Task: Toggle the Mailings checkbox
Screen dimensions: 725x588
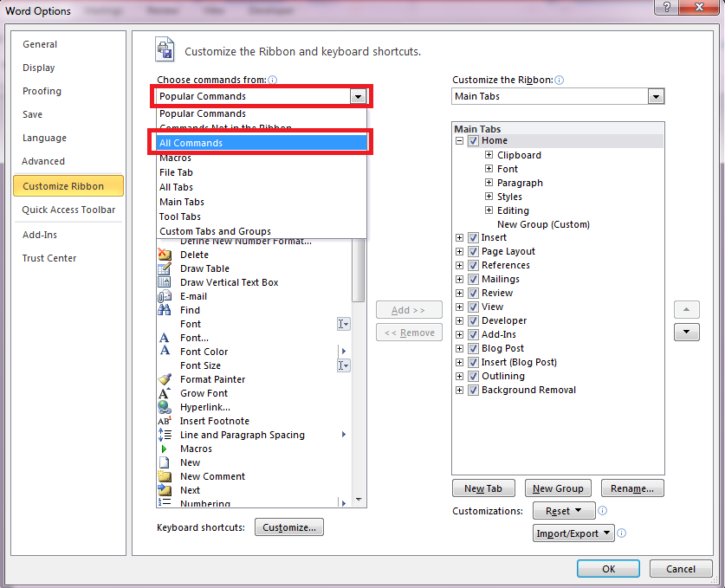Action: point(473,279)
